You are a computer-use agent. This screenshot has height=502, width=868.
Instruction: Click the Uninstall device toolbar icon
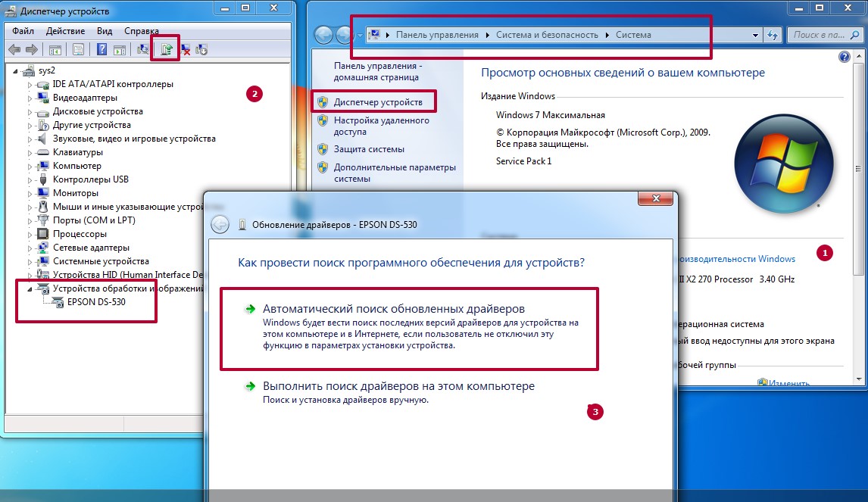[x=185, y=50]
